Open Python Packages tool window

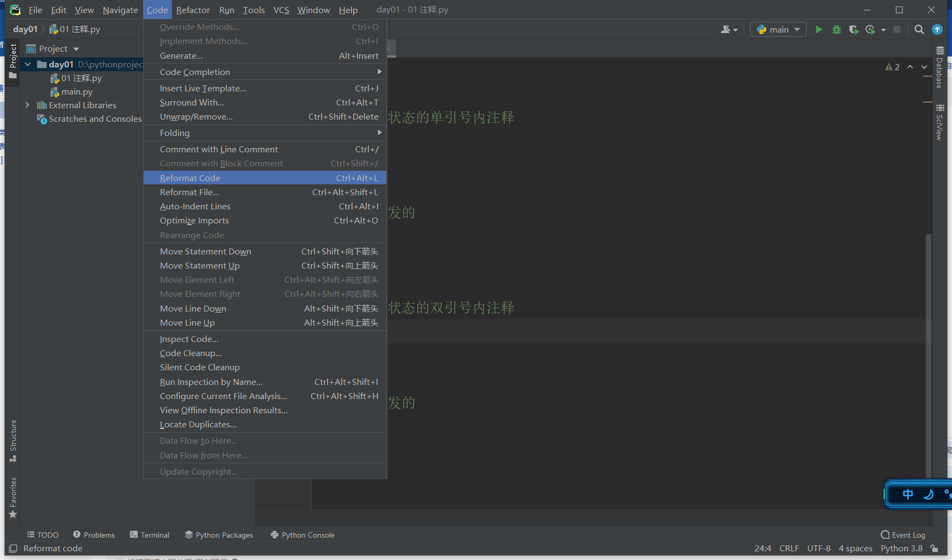coord(219,535)
